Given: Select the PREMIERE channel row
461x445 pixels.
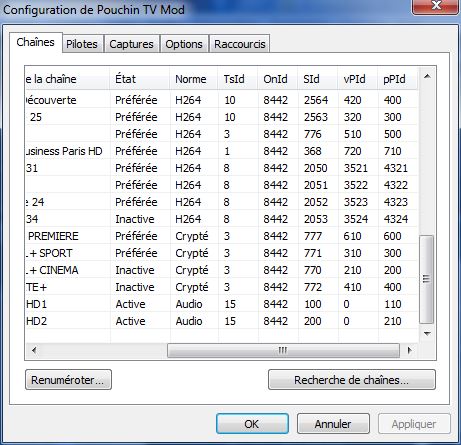Looking at the screenshot, I should point(221,236).
